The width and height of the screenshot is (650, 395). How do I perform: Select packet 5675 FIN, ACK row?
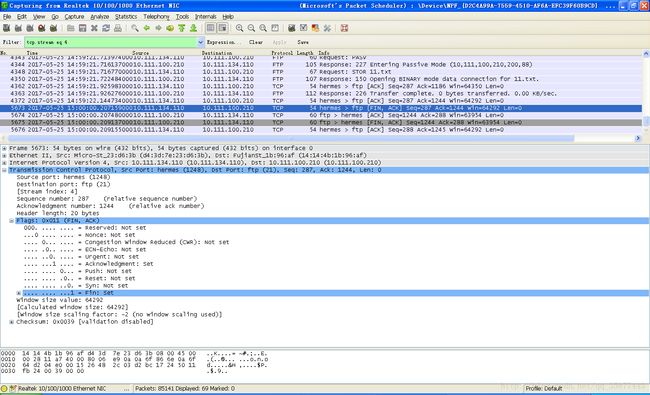point(321,122)
